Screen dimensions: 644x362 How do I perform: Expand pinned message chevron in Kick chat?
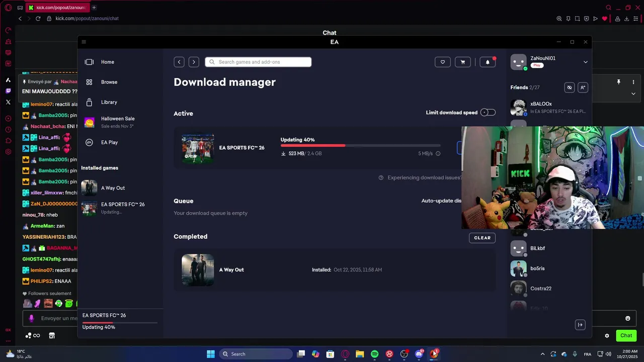pyautogui.click(x=633, y=94)
